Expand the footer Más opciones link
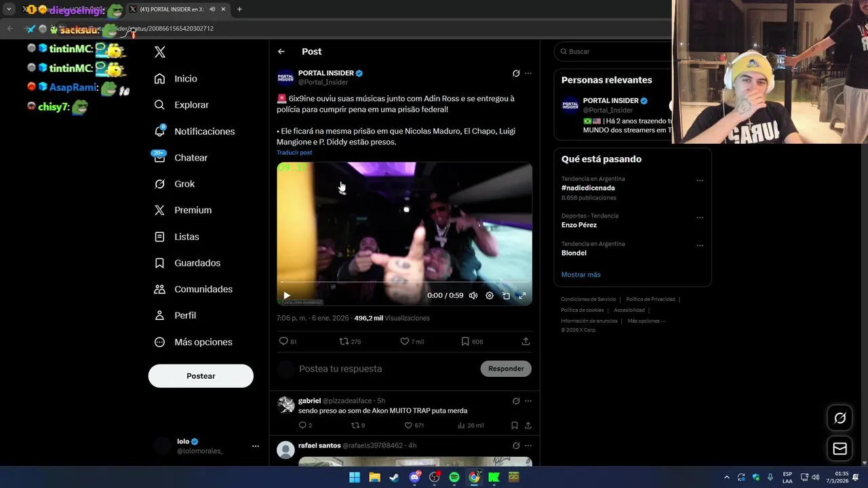 [x=646, y=321]
